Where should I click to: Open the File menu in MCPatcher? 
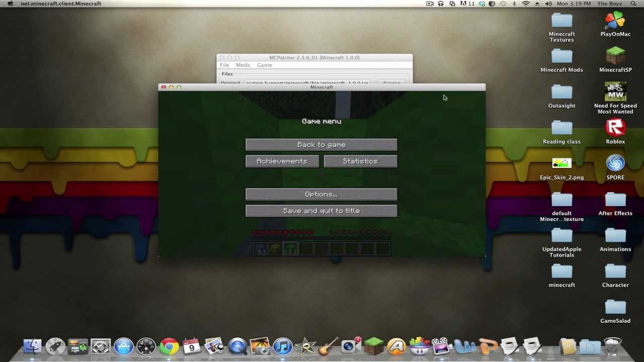[224, 65]
